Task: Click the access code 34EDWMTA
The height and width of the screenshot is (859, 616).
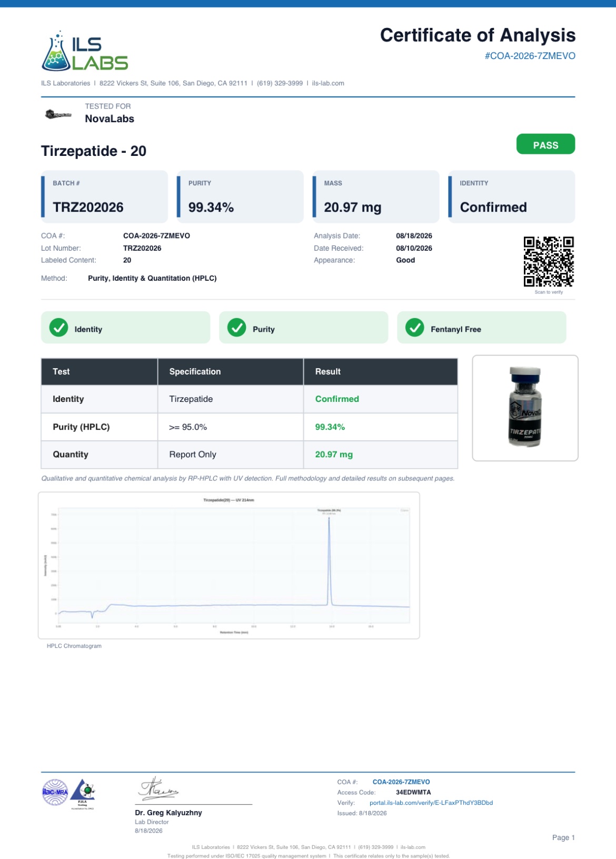Action: [x=413, y=792]
